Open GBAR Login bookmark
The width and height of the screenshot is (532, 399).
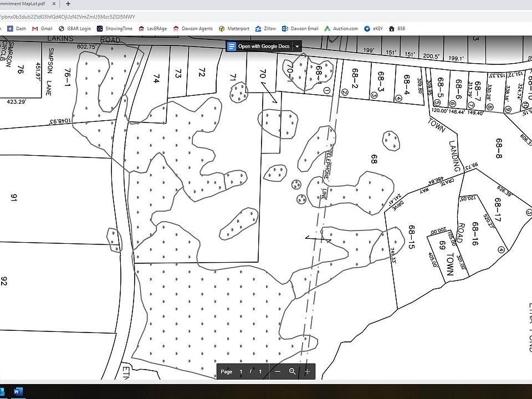75,28
